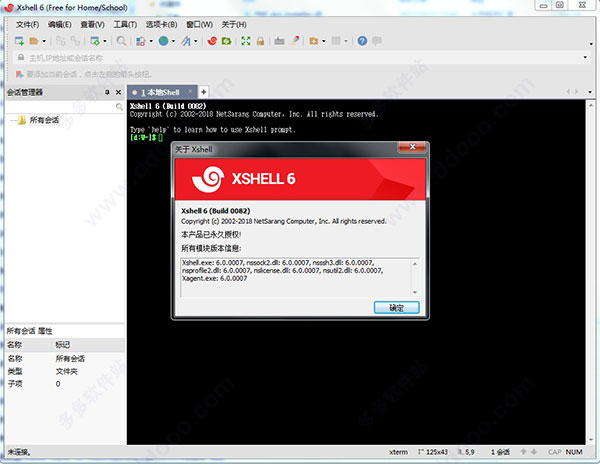Viewport: 600px width, 464px height.
Task: Click the NUM indicator in status bar
Action: pyautogui.click(x=574, y=452)
